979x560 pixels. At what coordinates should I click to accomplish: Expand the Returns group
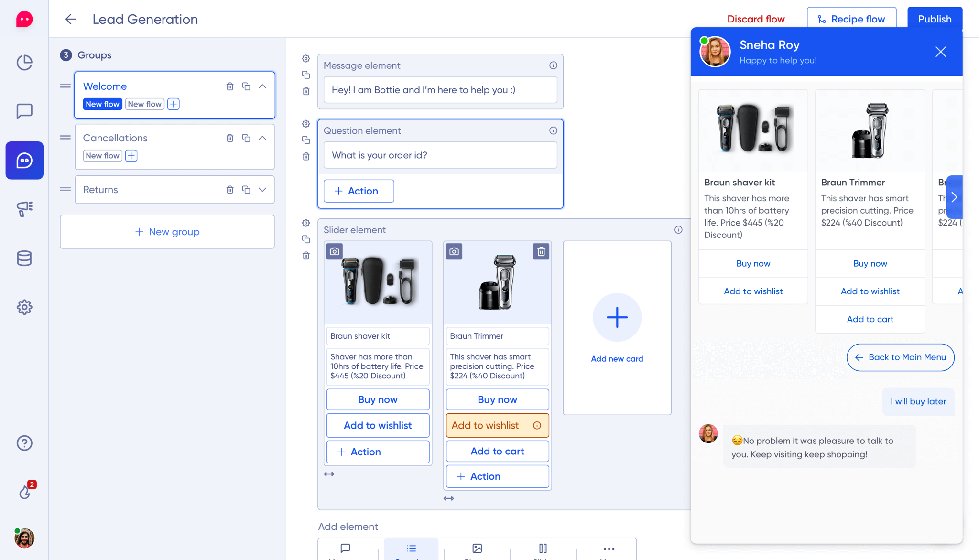pos(262,190)
